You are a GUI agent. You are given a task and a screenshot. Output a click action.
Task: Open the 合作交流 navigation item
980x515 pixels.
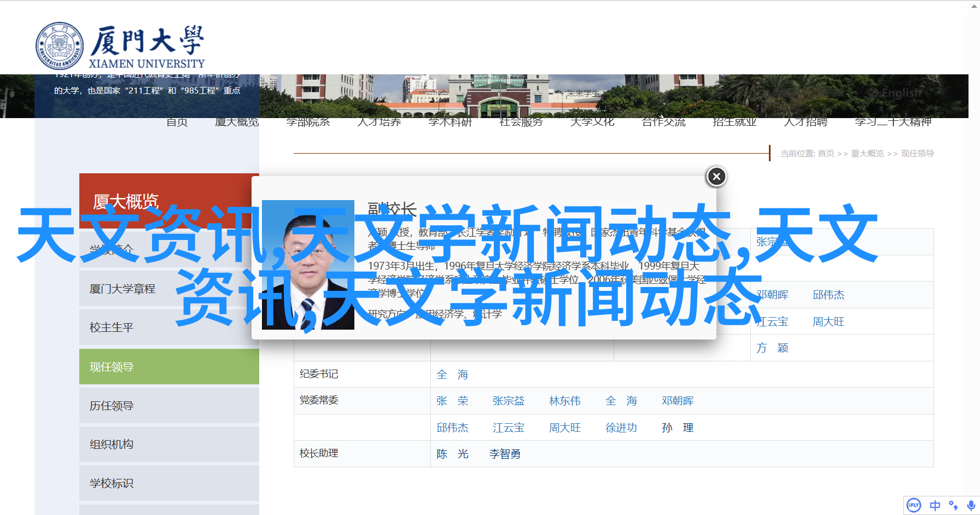coord(663,122)
